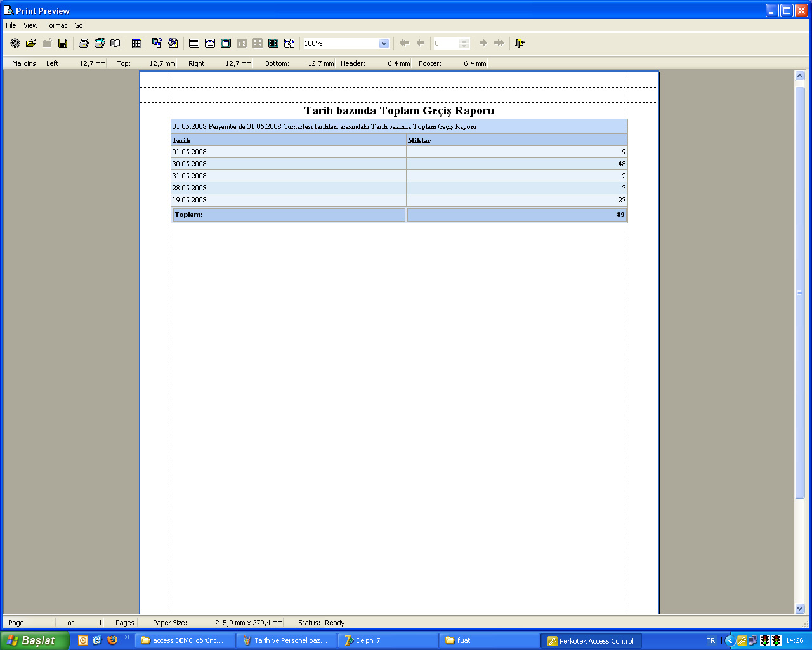This screenshot has width=812, height=650.
Task: Click the vertical scrollbar down arrow
Action: coord(799,608)
